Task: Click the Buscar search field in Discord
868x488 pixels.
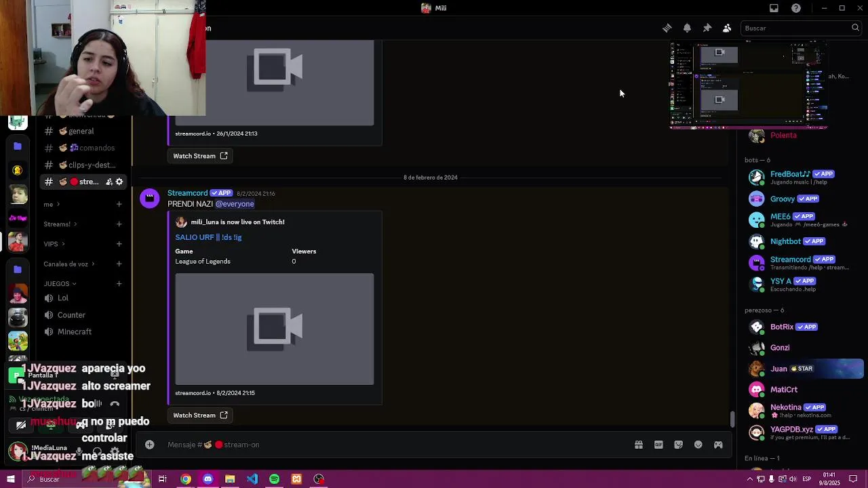Action: pos(801,28)
